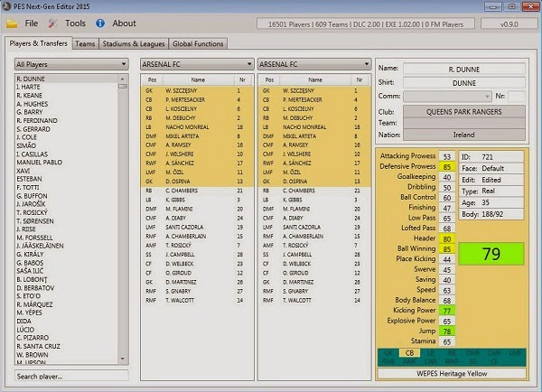Screen dimensions: 542x392
Task: Click the player list scroll-up arrow
Action: 122,79
